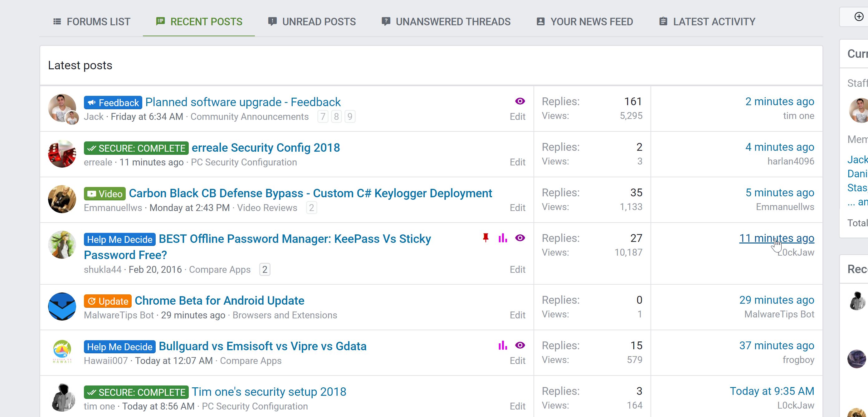
Task: Click the eye icon on Bullguard thread
Action: (520, 345)
